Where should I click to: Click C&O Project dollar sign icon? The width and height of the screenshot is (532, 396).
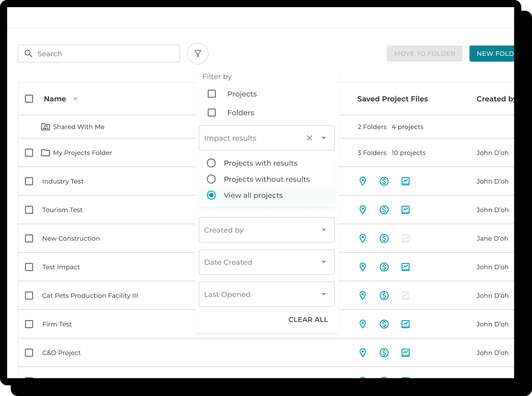(384, 353)
